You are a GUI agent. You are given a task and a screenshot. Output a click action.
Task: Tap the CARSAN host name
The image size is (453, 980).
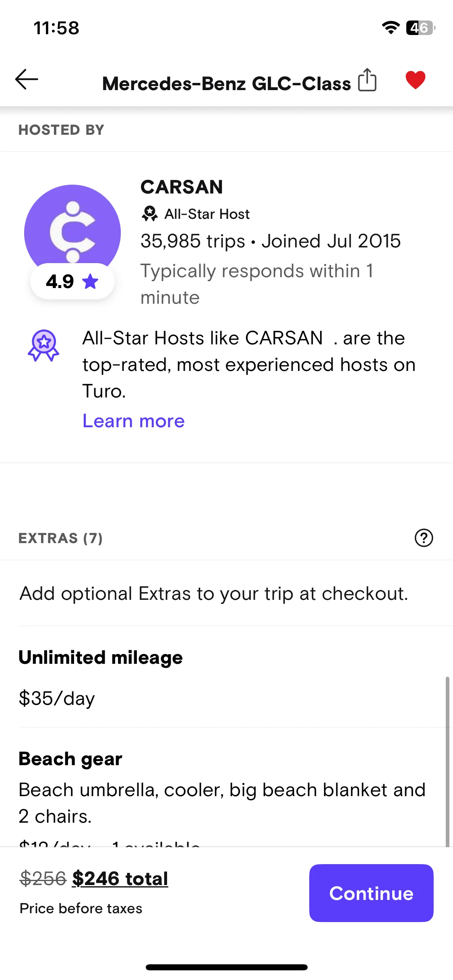(x=182, y=187)
